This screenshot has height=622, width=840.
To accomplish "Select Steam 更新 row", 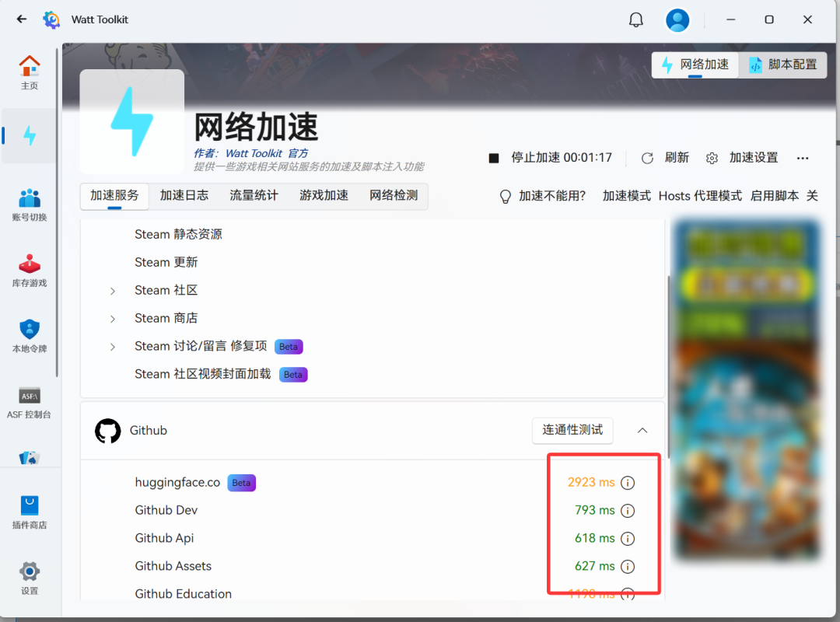I will click(373, 263).
